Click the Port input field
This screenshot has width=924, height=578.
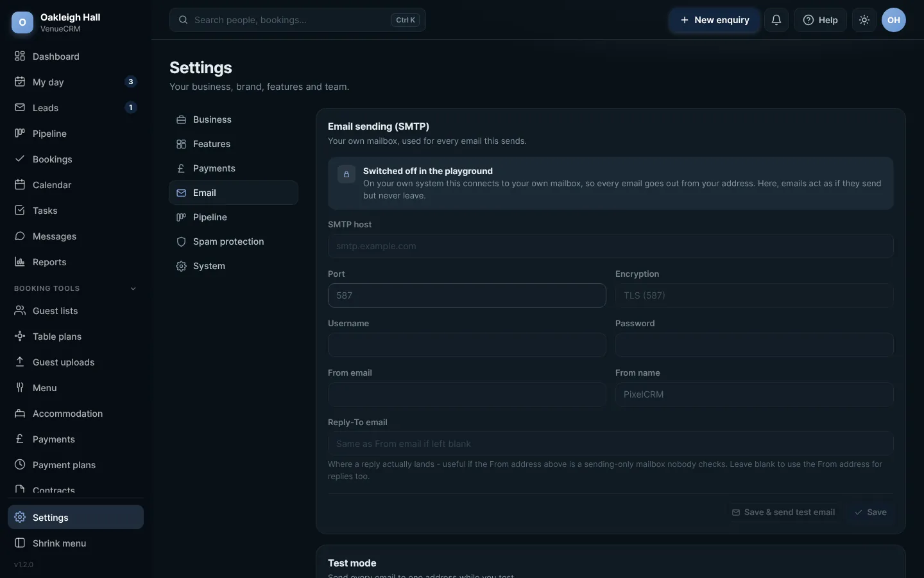click(466, 295)
